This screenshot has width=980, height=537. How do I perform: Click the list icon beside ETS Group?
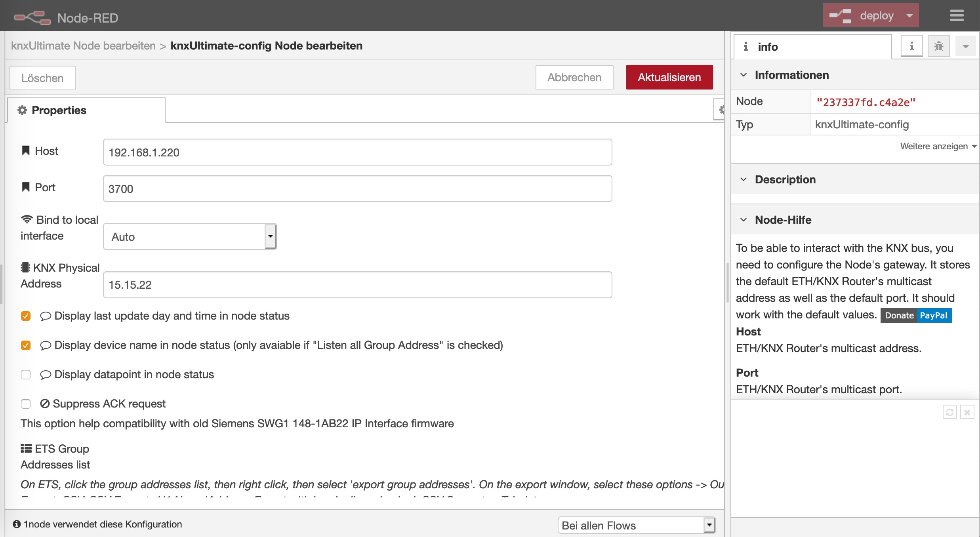26,448
